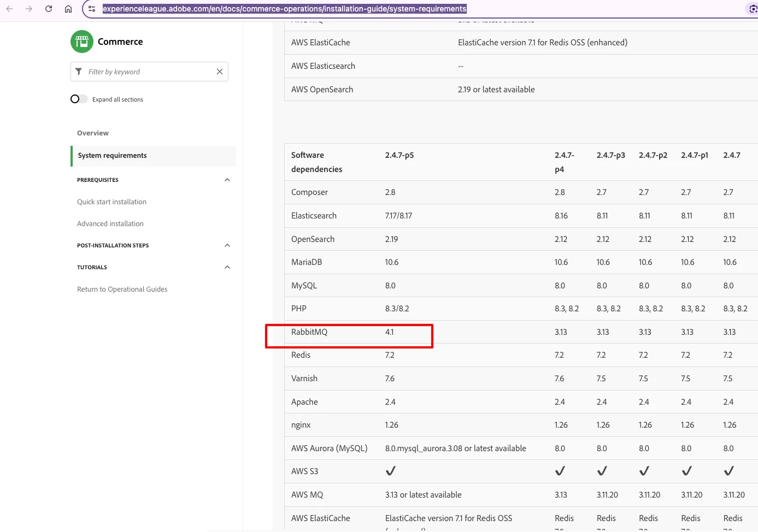Click the browser back arrow
The height and width of the screenshot is (532, 758).
pos(9,9)
